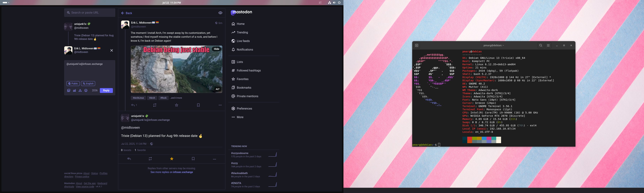Viewport: 644px width, 193px height.
Task: Boost unixjunk1e's Trixie post
Action: (x=150, y=159)
